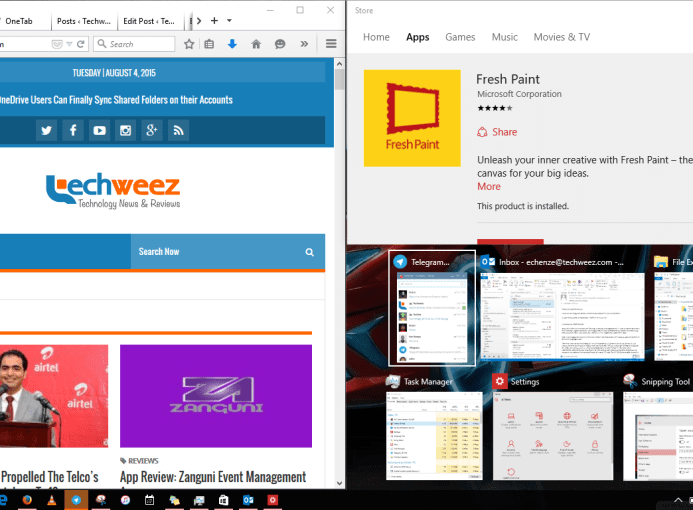Image resolution: width=693 pixels, height=510 pixels.
Task: Reload the page in Firefox
Action: tap(80, 44)
